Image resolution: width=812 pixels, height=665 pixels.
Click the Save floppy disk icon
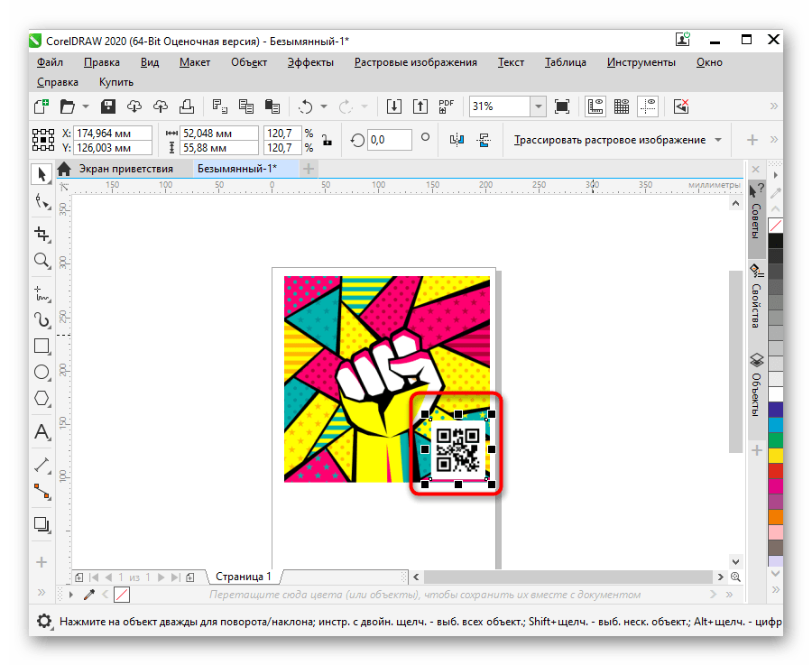[108, 106]
